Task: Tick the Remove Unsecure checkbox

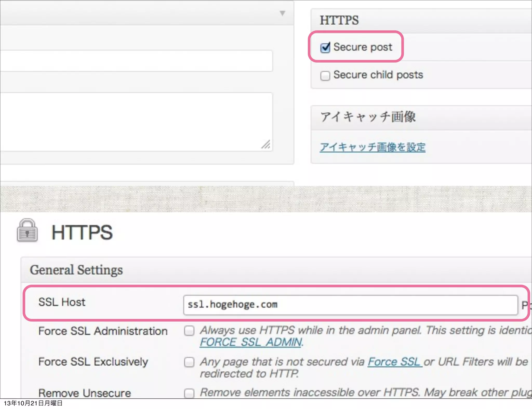Action: tap(189, 393)
